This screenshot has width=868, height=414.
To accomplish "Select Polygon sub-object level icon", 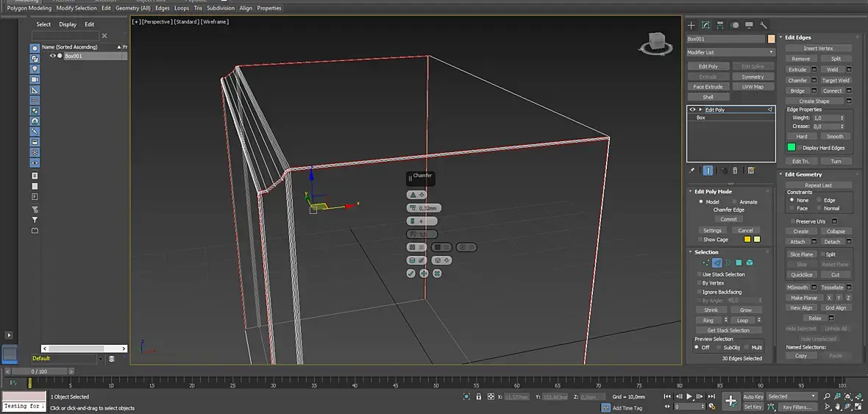I will (x=738, y=263).
